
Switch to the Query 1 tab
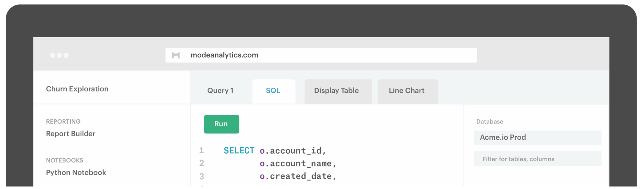tap(220, 91)
